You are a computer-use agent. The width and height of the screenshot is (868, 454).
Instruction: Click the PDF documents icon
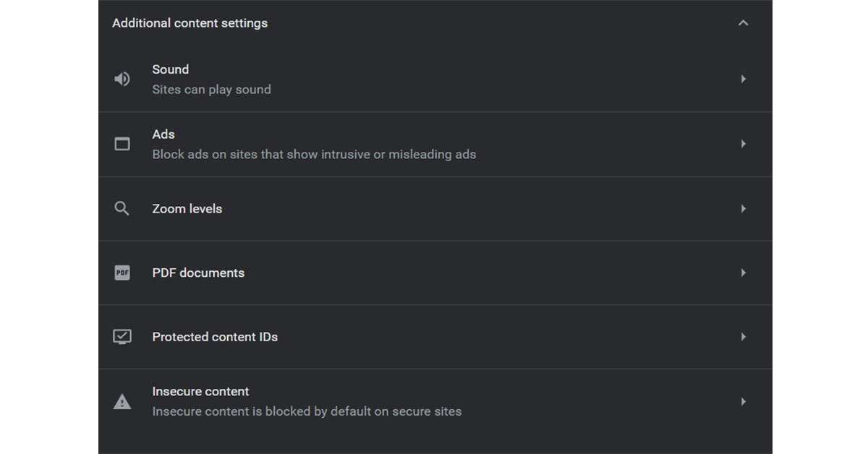pos(122,273)
